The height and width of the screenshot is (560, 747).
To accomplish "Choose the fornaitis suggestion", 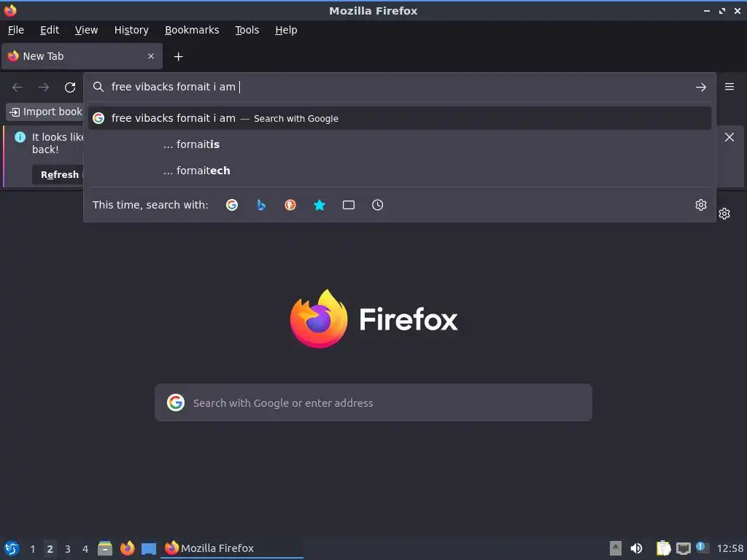I will (400, 144).
